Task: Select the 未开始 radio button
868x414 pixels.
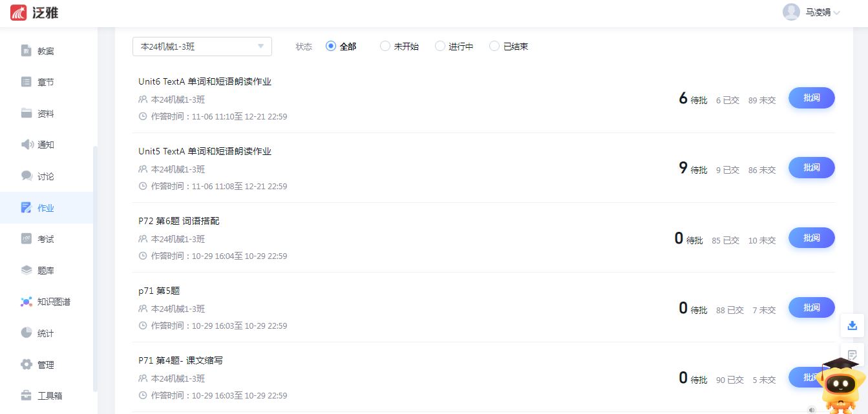Action: pyautogui.click(x=385, y=47)
